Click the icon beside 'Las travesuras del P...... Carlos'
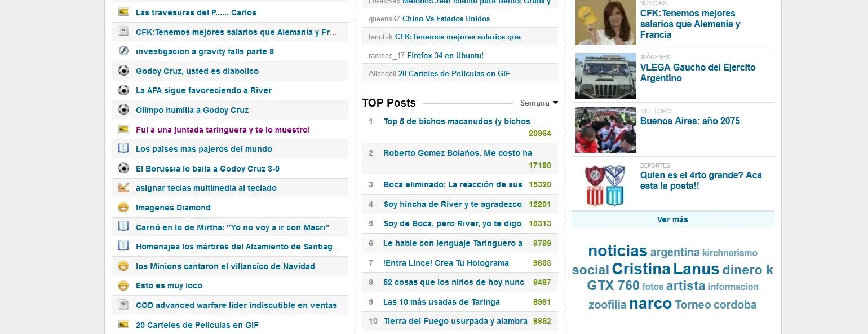Viewport: 868px width, 334px height. pos(123,12)
